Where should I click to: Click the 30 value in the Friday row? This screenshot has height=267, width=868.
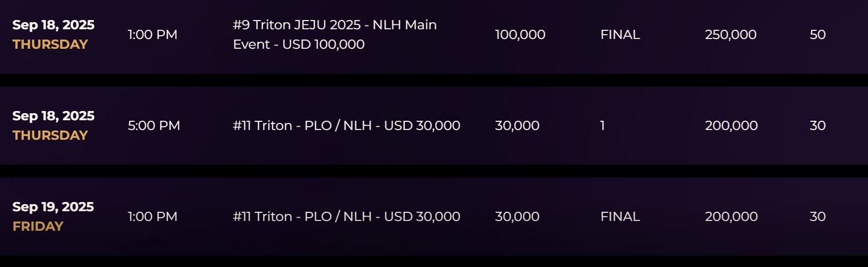click(x=817, y=217)
